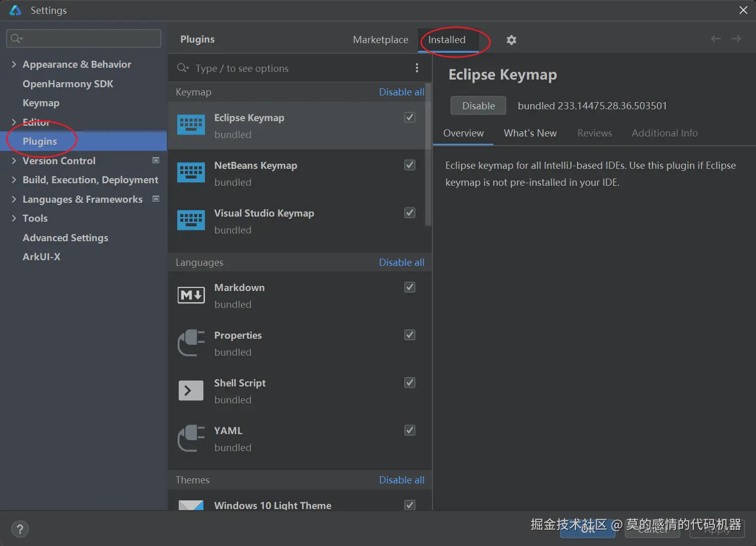Click the settings search magnifier icon

[x=16, y=38]
